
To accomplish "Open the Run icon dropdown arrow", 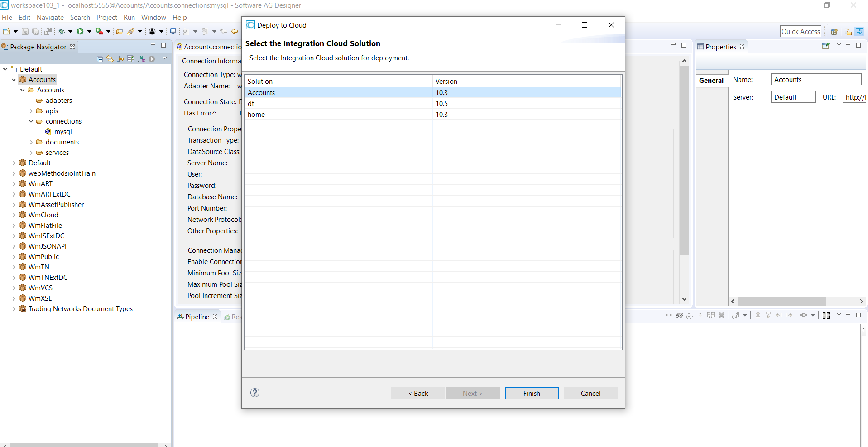I will pyautogui.click(x=89, y=31).
